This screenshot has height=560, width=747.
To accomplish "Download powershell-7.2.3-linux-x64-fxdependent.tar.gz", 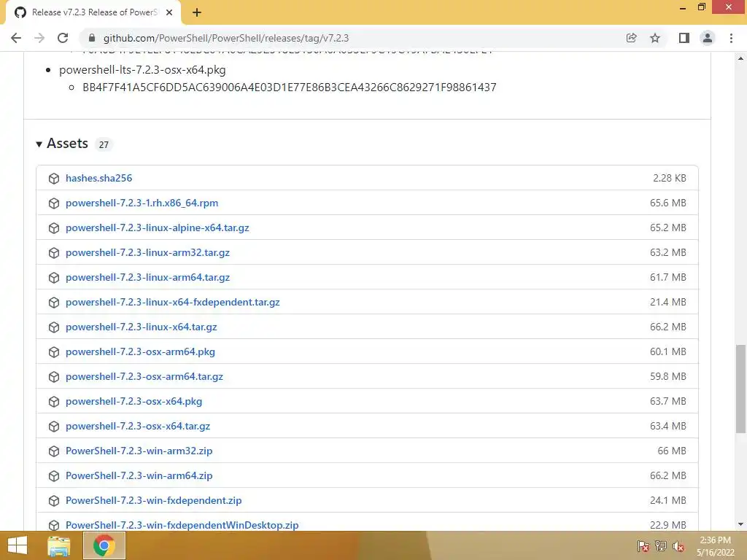I will point(172,302).
